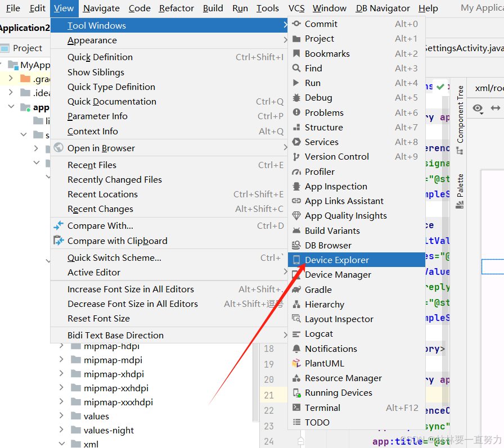Open Device Manager tool window

click(357, 274)
